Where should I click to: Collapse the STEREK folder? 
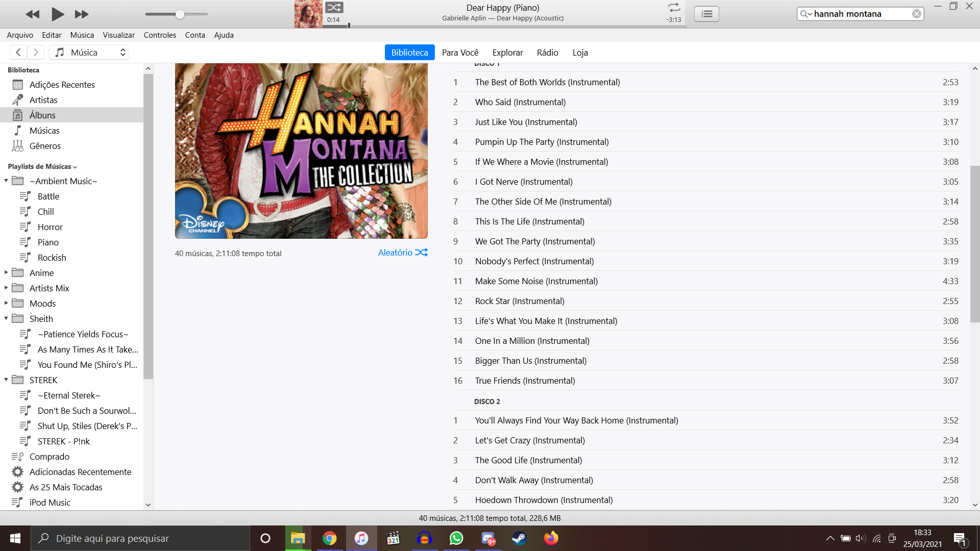click(x=6, y=380)
